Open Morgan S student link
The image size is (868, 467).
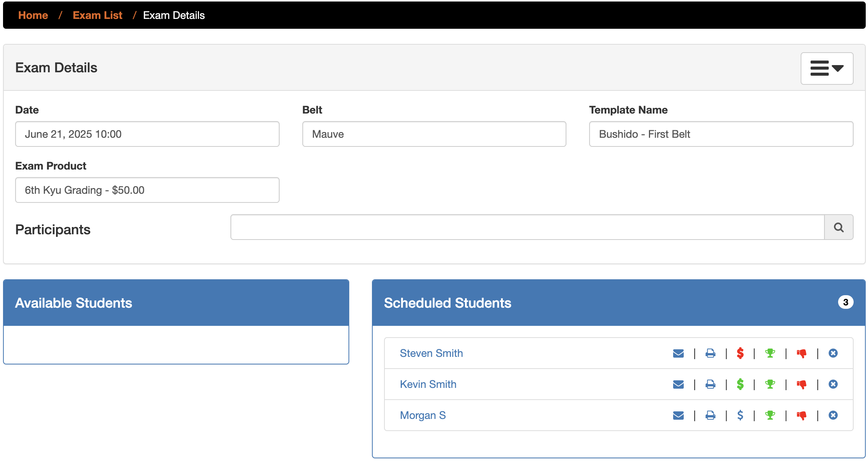[423, 416]
